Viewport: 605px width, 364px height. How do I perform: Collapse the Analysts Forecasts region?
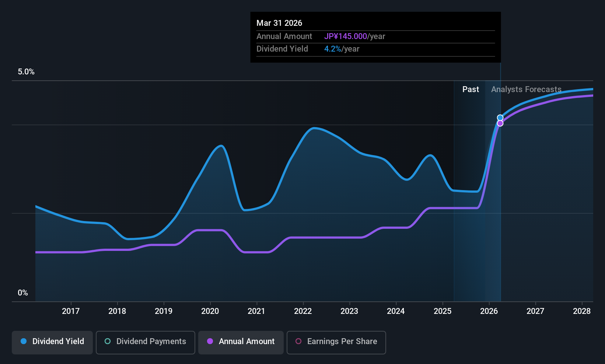tap(526, 89)
